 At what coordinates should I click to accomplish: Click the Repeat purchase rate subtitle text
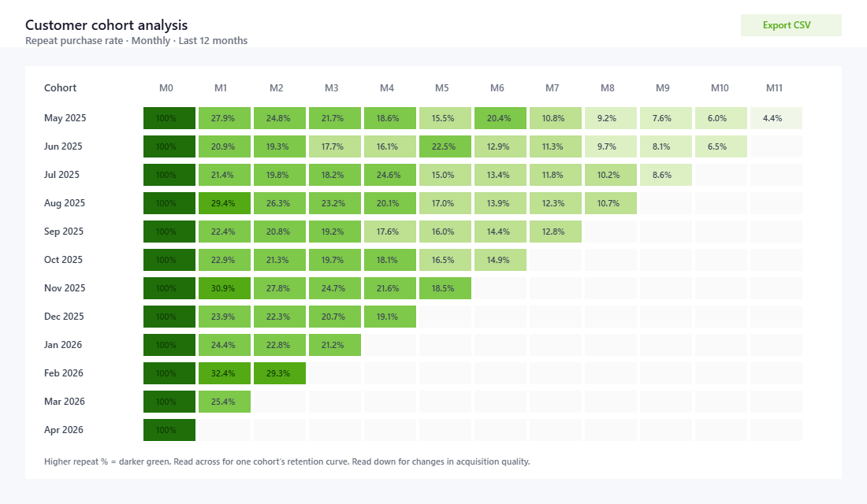click(136, 40)
